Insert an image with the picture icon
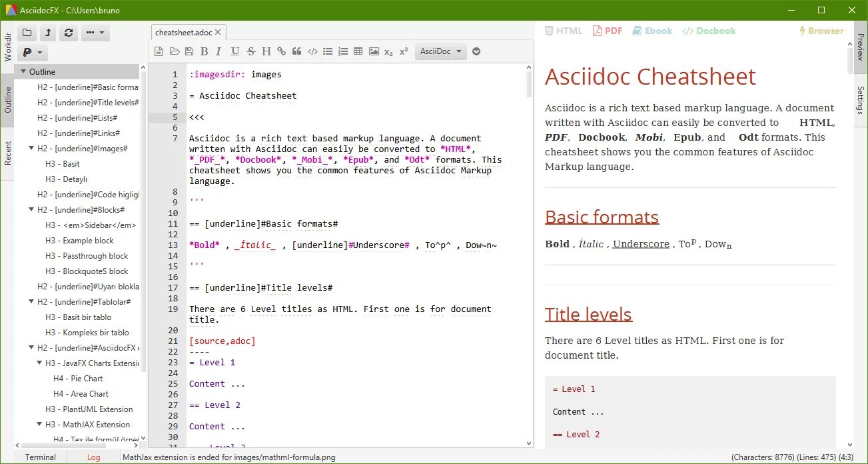 (x=374, y=51)
